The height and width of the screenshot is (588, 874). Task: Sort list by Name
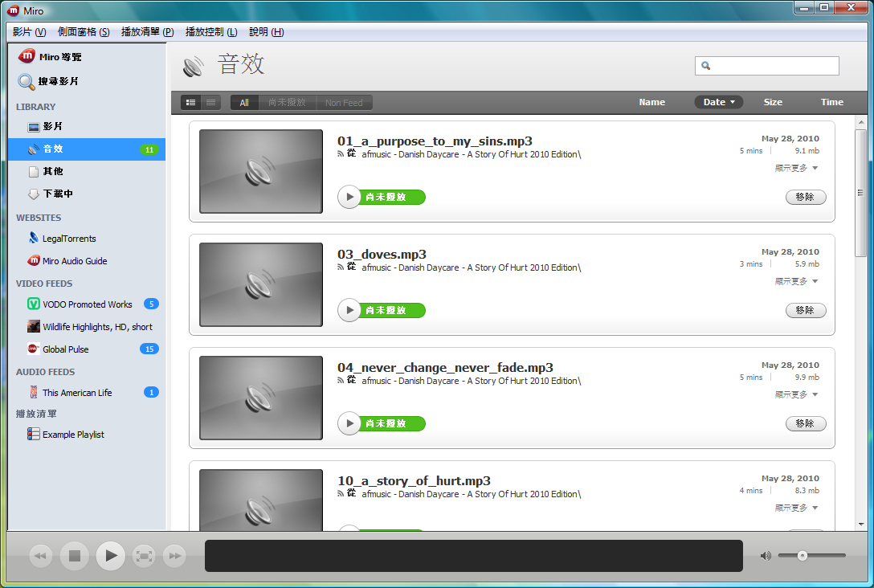coord(651,102)
